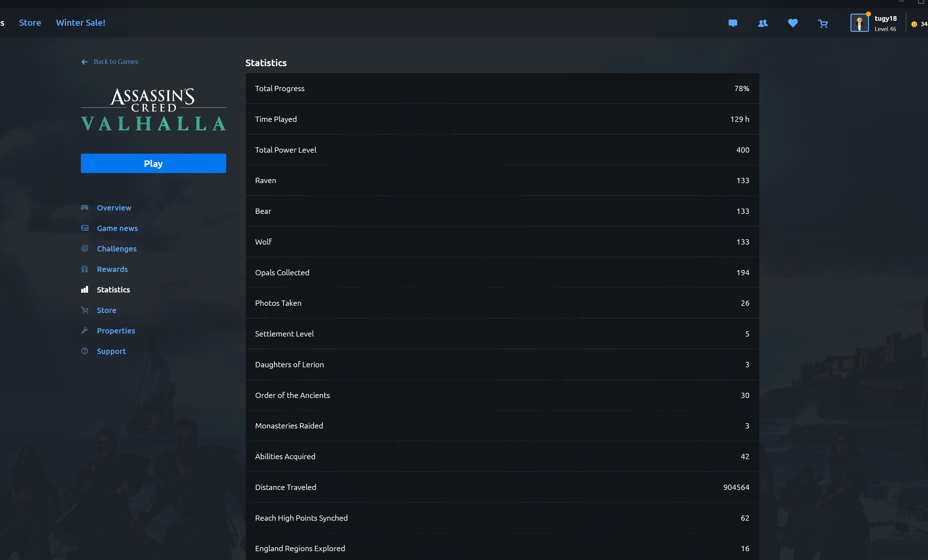Open the Winter Sale! tab
The width and height of the screenshot is (928, 560).
pos(81,23)
